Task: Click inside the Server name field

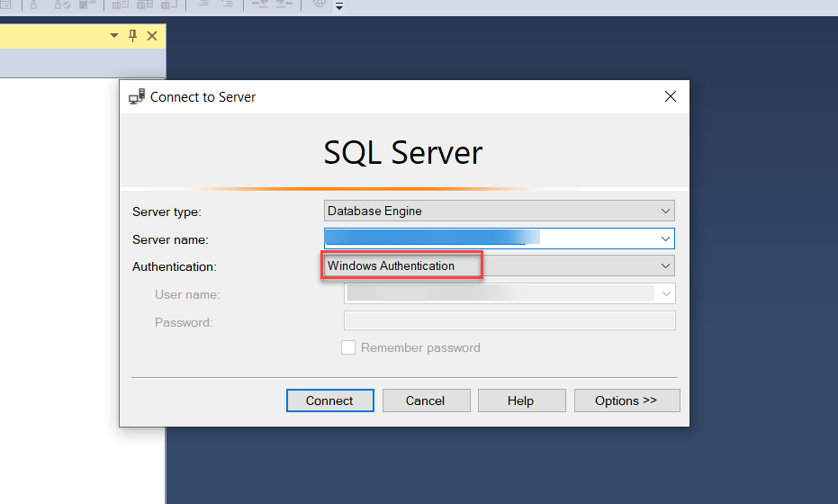Action: pos(486,238)
